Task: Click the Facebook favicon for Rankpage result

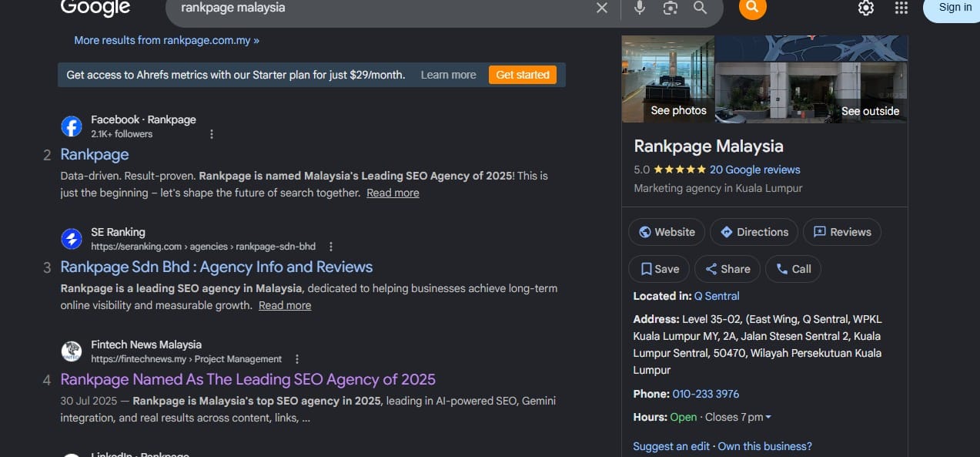Action: [x=72, y=126]
